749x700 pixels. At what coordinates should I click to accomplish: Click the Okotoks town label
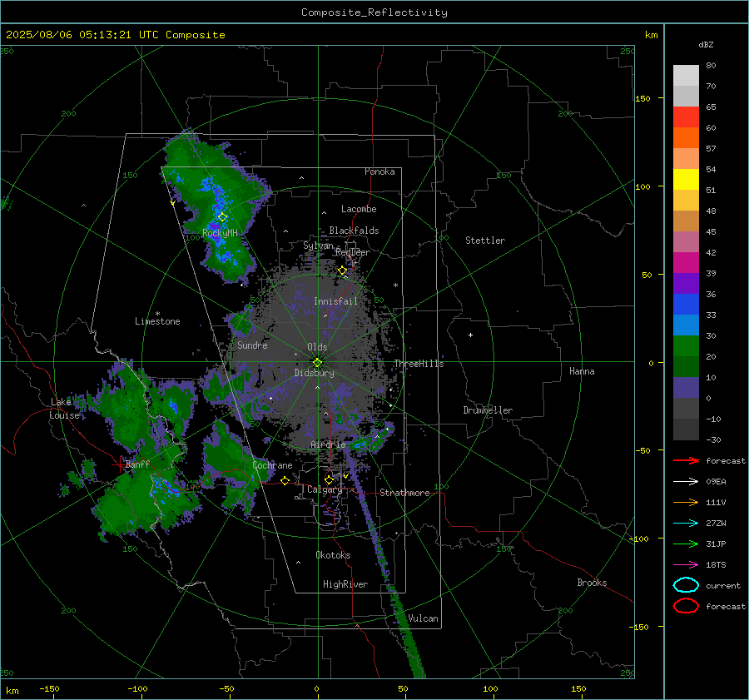tap(333, 555)
